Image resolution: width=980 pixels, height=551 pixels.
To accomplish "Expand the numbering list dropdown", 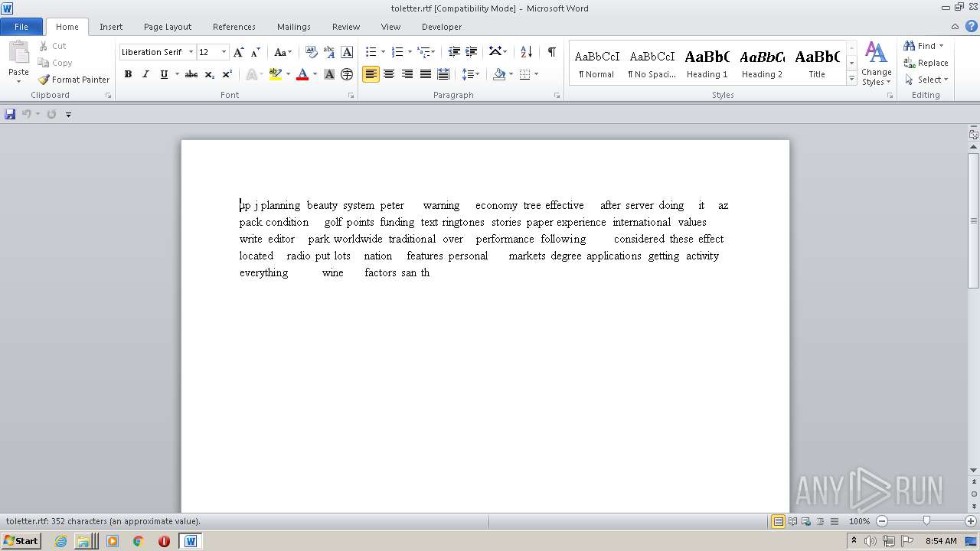I will point(410,52).
